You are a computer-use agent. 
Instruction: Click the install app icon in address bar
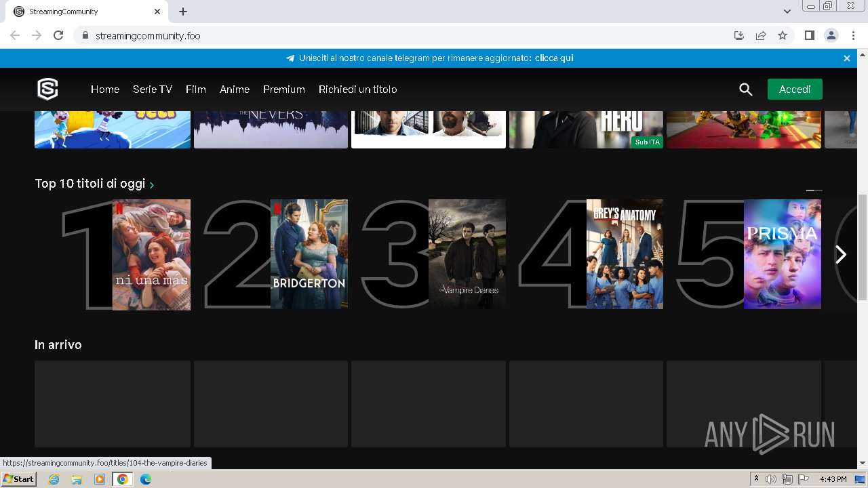tap(739, 35)
